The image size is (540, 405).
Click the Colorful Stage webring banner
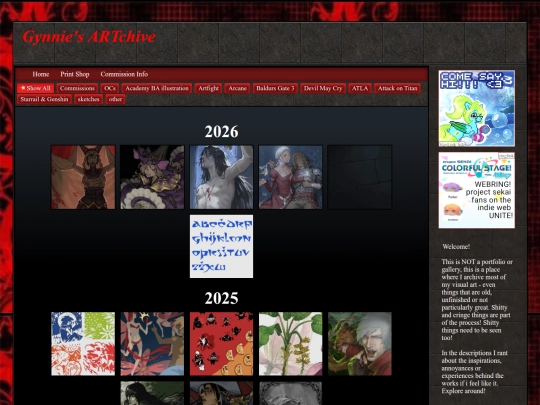(477, 190)
